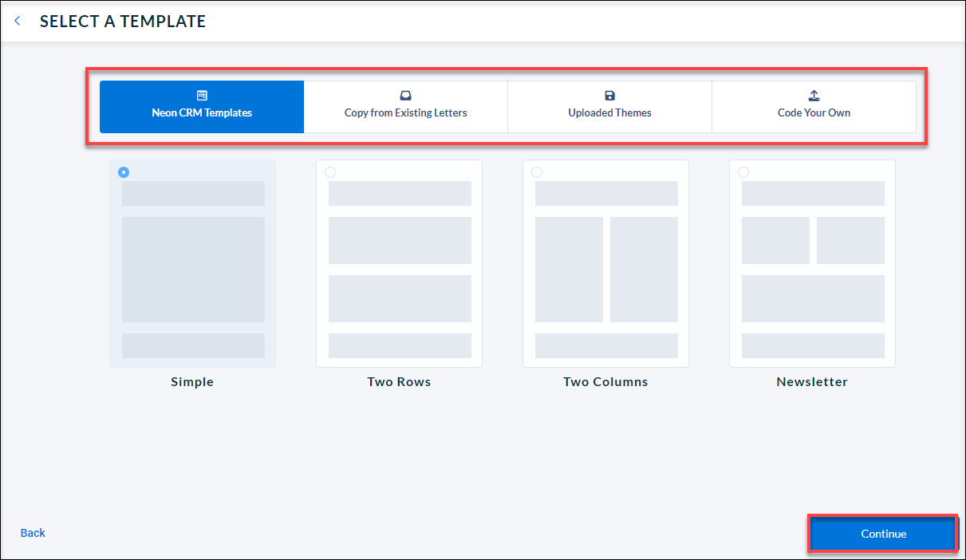Click the Newsletter template name label
The width and height of the screenshot is (966, 560).
[812, 382]
